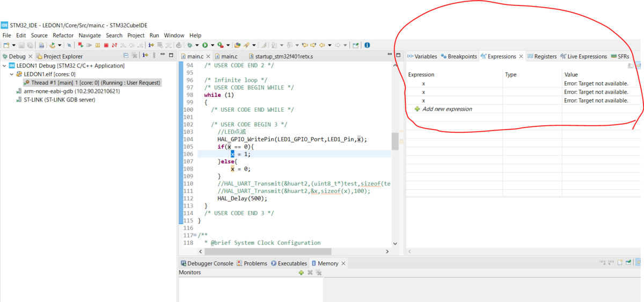Click the Step Return icon
Viewport: 644px width, 302px height.
point(141,46)
